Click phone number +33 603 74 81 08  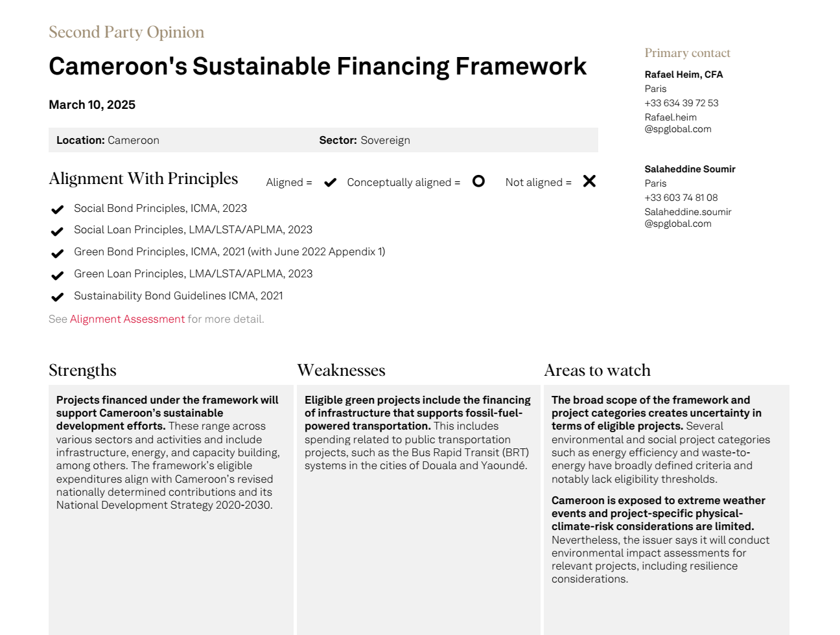[681, 198]
